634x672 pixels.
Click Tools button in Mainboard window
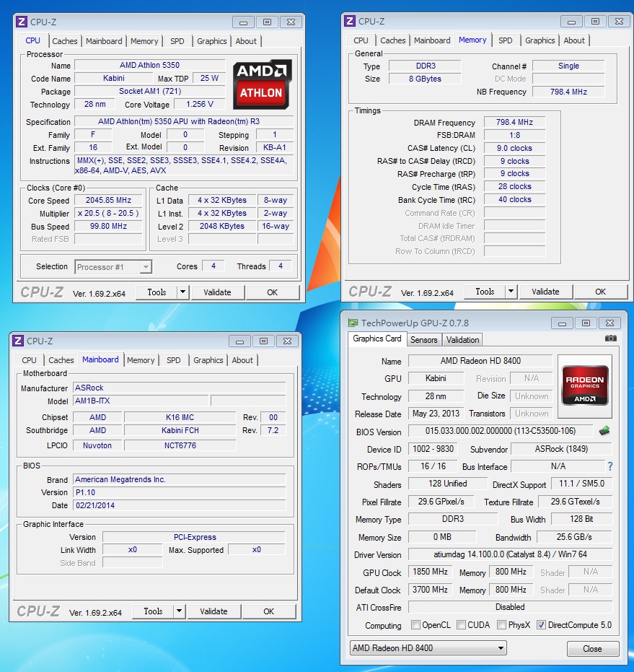point(154,611)
